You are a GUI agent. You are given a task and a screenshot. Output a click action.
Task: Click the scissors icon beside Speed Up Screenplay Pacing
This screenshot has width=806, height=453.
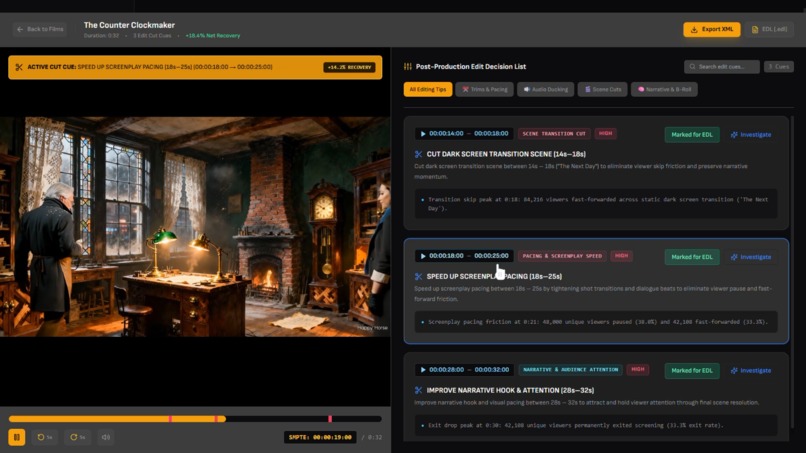(x=418, y=277)
